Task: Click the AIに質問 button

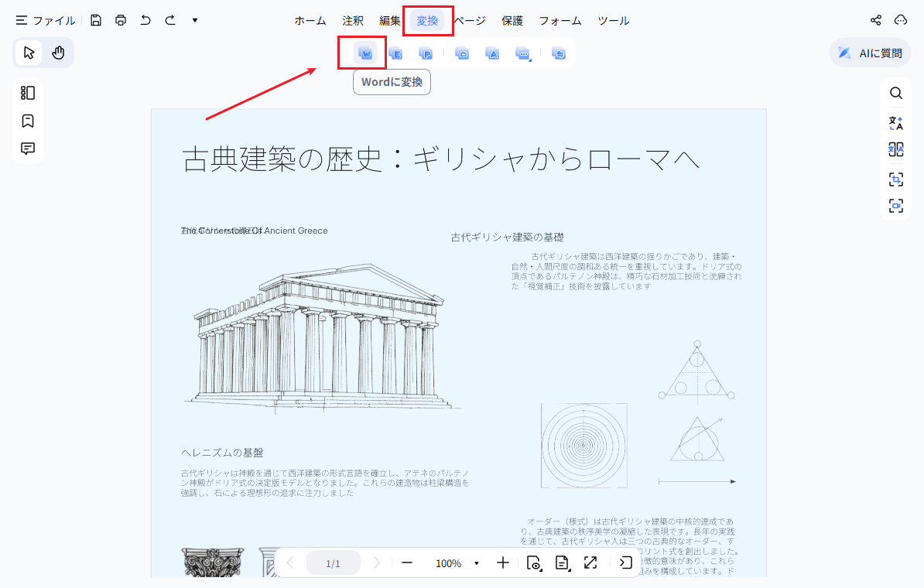Action: click(871, 53)
